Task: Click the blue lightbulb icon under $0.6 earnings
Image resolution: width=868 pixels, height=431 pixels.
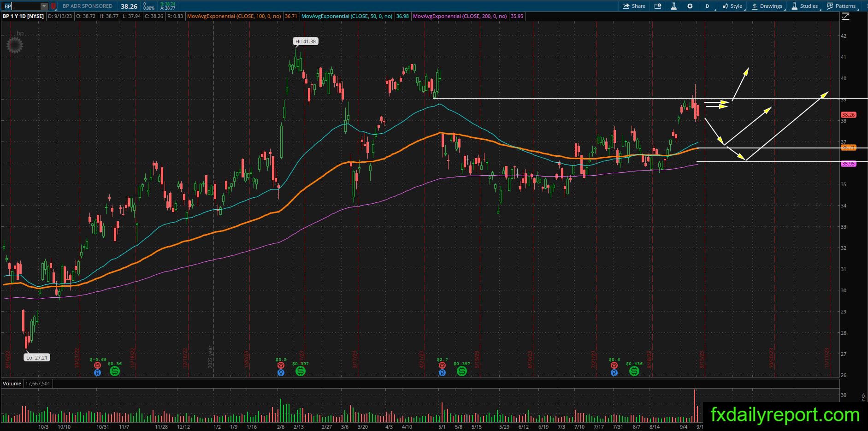Action: (614, 372)
